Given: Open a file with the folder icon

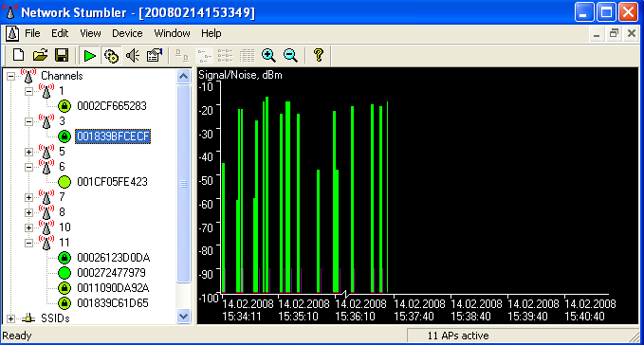Looking at the screenshot, I should [x=40, y=55].
